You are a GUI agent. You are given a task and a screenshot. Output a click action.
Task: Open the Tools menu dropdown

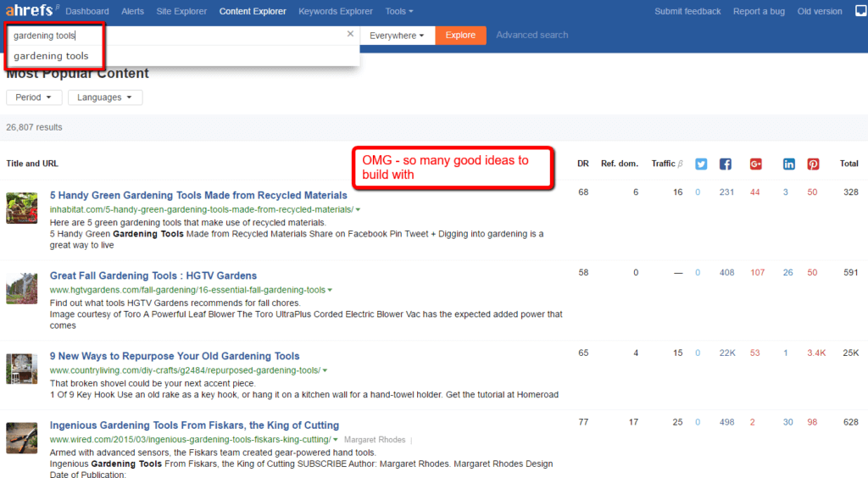[399, 11]
